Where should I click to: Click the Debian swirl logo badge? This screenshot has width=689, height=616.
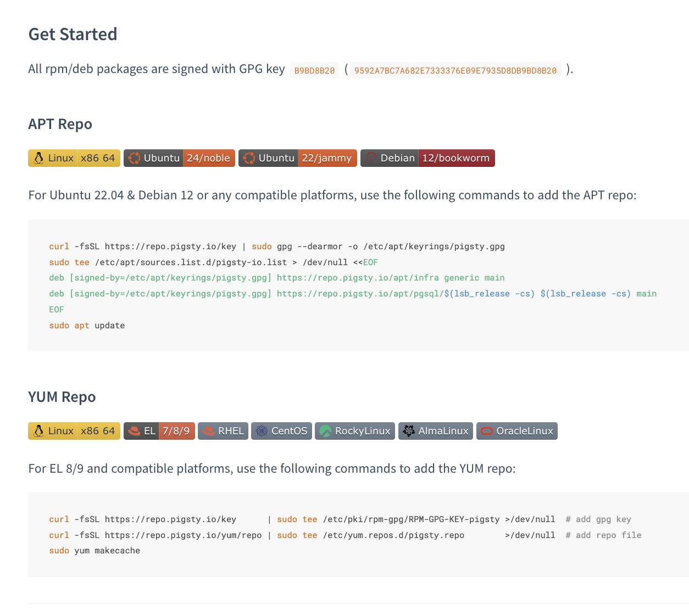pos(371,158)
